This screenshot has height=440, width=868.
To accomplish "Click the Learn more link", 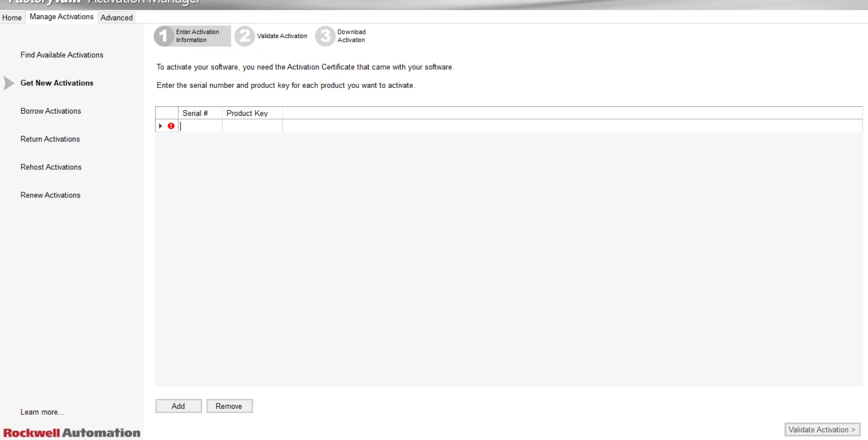I will 42,412.
